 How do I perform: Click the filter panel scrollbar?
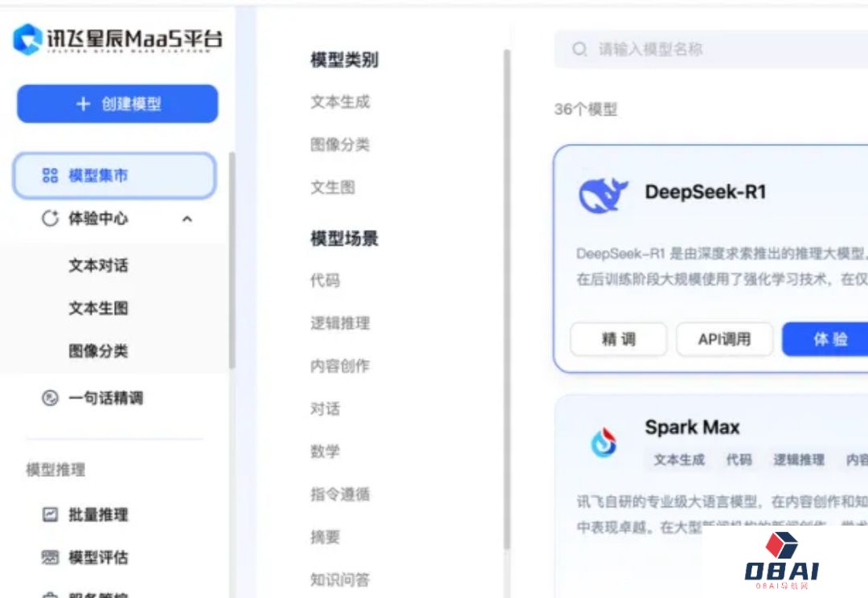coord(506,299)
